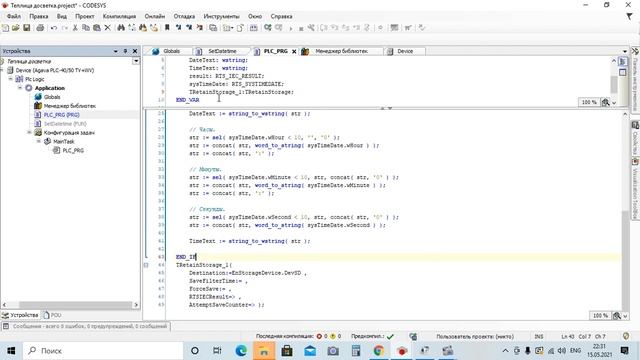Close the Устройства panel
Viewport: 640px width, 360px height.
[135, 51]
